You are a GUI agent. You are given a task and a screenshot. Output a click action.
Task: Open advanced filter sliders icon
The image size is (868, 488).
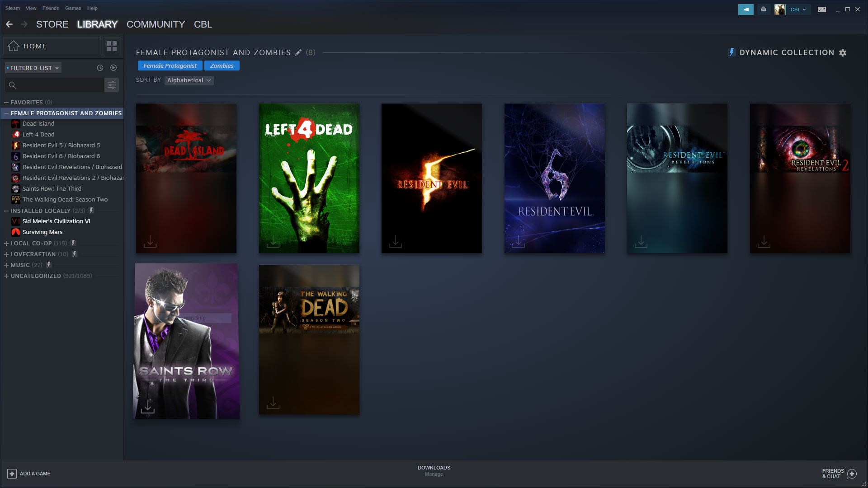click(x=112, y=85)
